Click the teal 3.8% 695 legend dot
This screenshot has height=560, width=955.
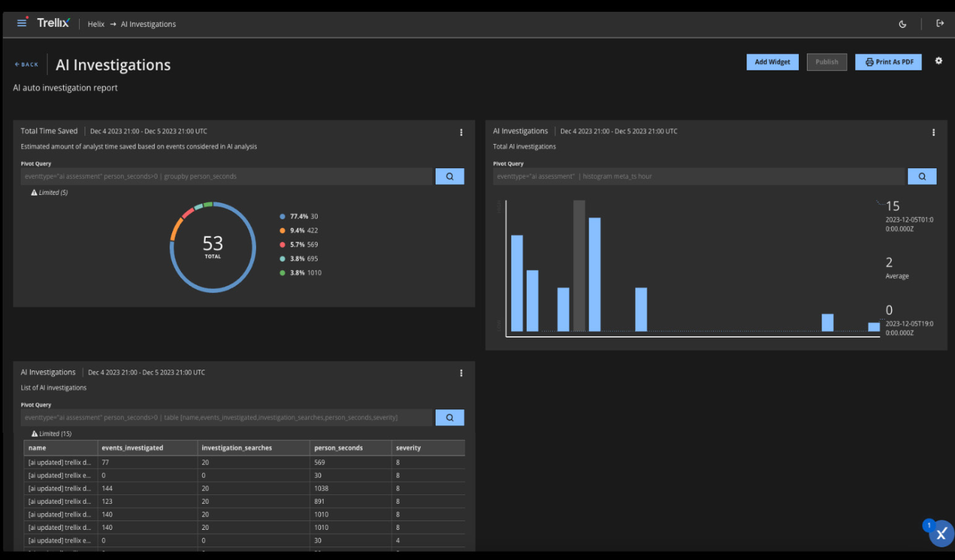[x=283, y=259]
